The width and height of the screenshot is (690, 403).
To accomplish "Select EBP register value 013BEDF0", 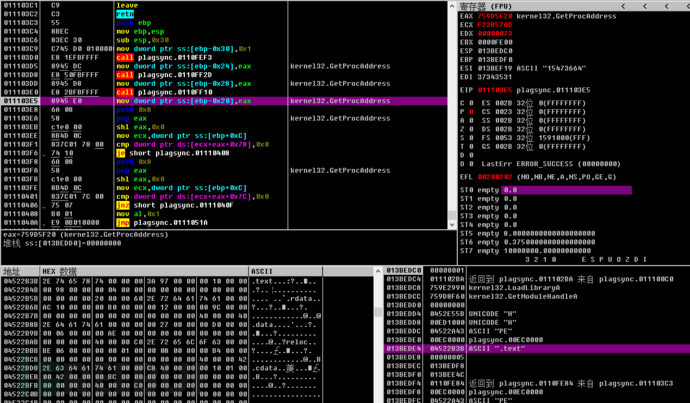I will (x=495, y=60).
